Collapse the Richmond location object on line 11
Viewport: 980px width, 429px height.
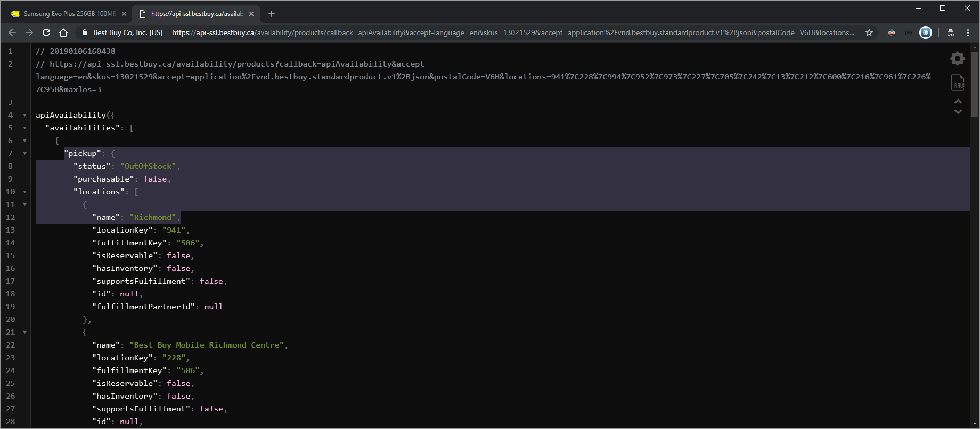24,204
